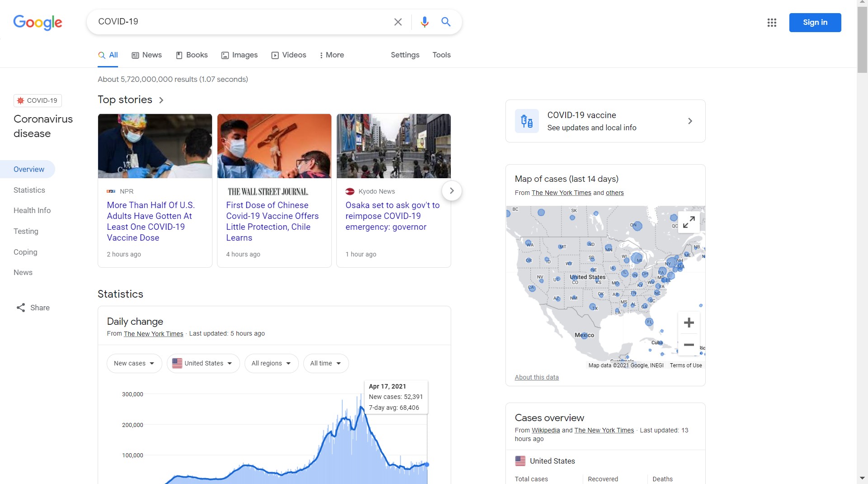This screenshot has height=484, width=868.
Task: Expand the cases map to fullscreen
Action: (x=689, y=222)
